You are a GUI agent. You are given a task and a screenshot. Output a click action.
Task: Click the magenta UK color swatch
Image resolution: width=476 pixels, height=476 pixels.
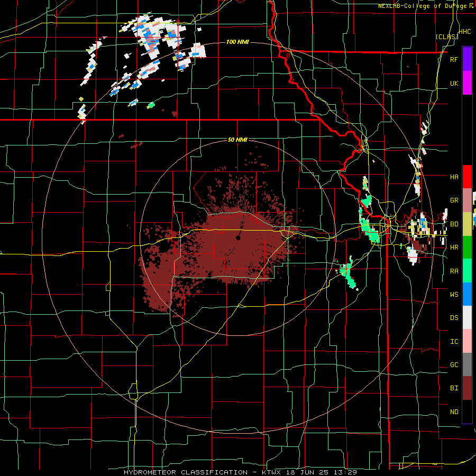click(467, 83)
